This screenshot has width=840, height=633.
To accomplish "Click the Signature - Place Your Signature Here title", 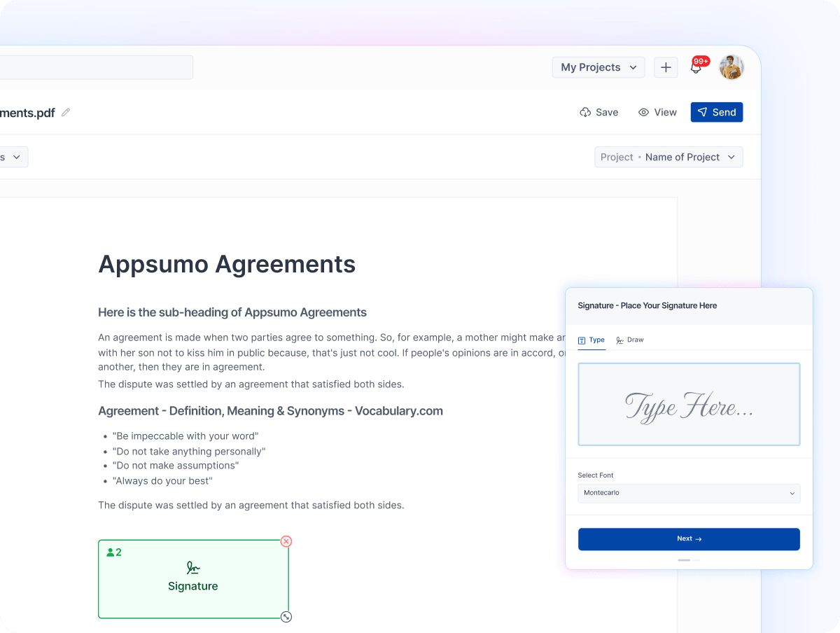I will pyautogui.click(x=647, y=306).
